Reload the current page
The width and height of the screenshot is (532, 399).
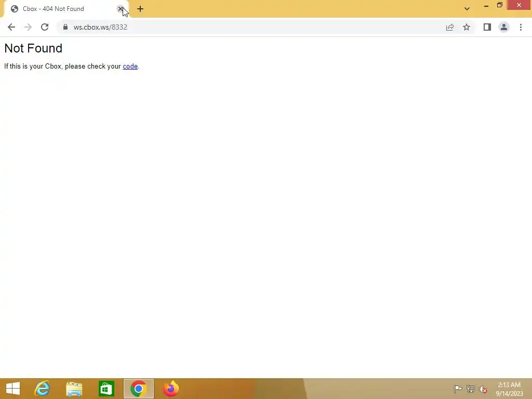point(45,27)
